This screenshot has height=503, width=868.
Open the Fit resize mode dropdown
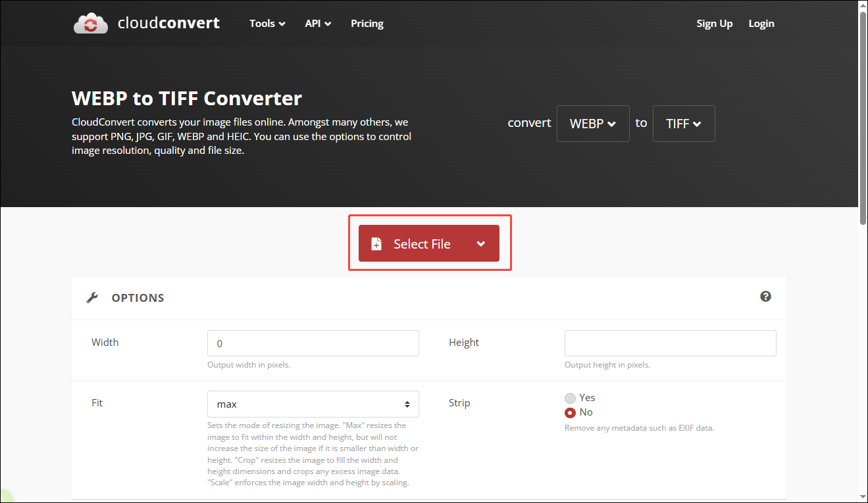tap(313, 403)
